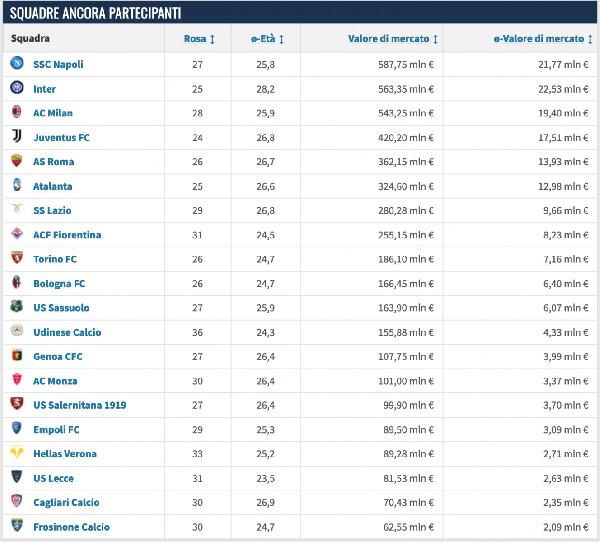
Task: Click the Frosinone Calcio crest icon
Action: tap(17, 525)
